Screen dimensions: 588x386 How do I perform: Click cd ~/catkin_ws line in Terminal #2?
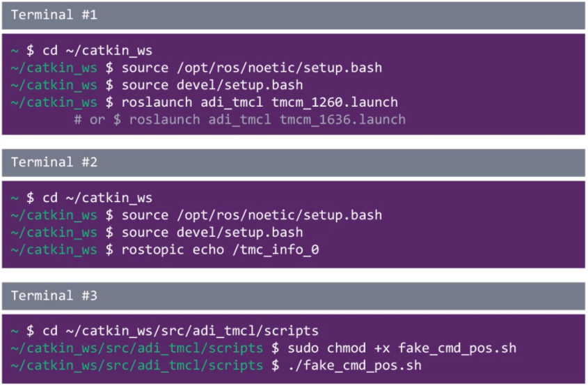[97, 198]
